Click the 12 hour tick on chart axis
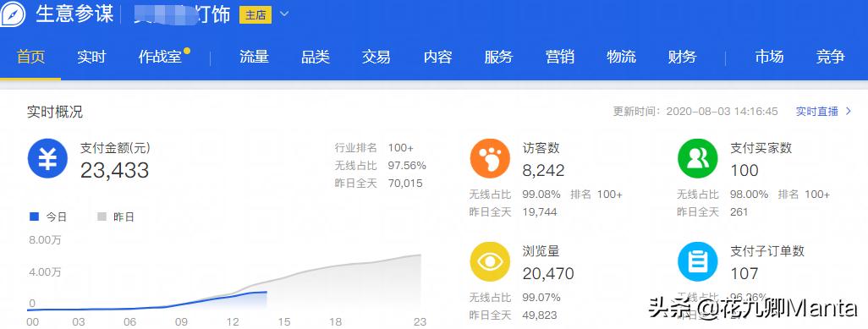 coord(233,321)
